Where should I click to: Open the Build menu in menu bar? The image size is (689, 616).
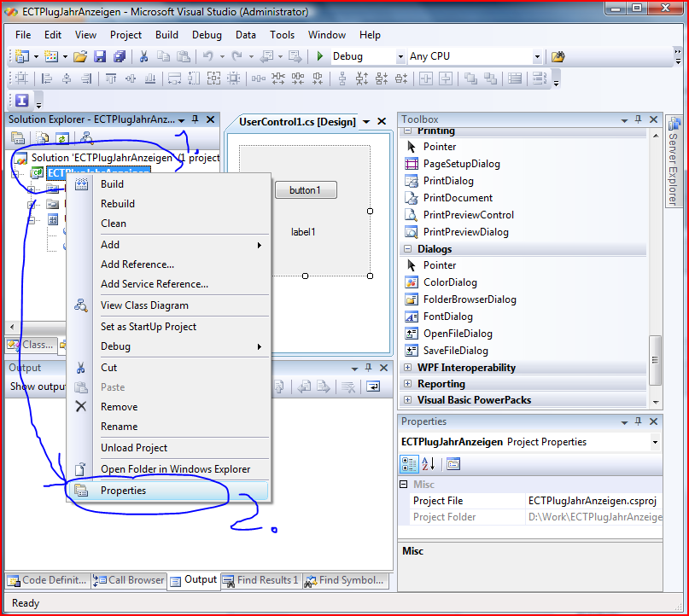[x=167, y=35]
